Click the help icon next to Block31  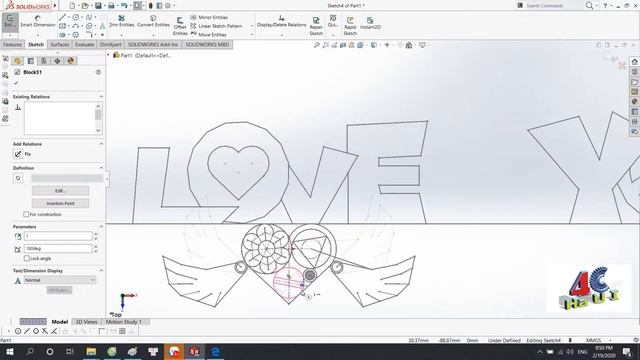(98, 72)
